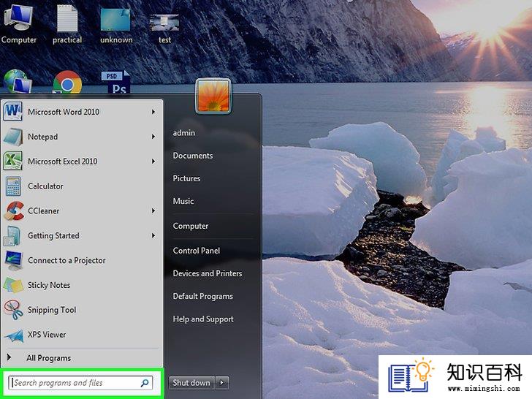This screenshot has height=399, width=532.
Task: Click the user account flower picture
Action: [x=213, y=96]
